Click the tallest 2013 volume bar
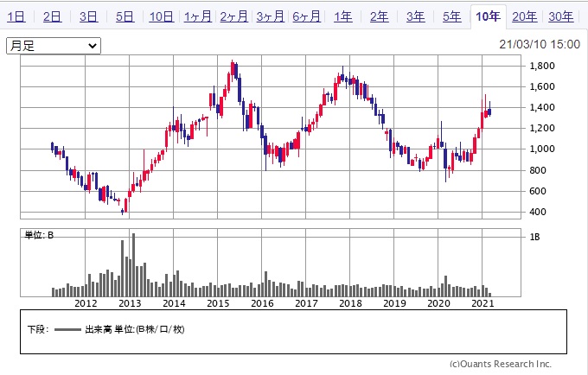The width and height of the screenshot is (588, 375). (133, 265)
